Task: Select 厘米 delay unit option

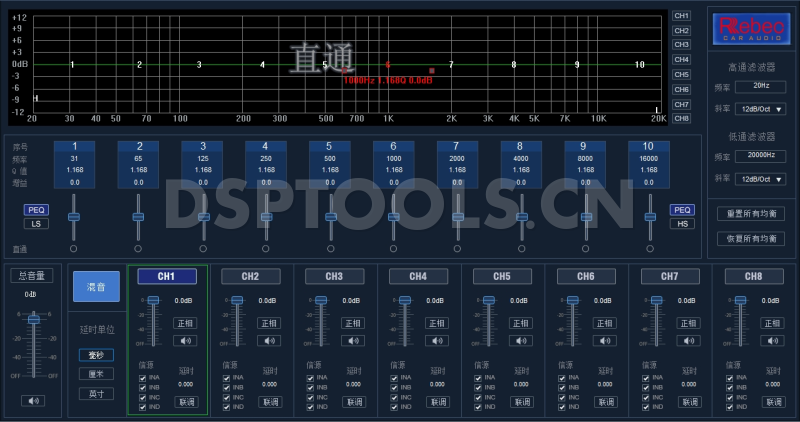Action: coord(96,374)
